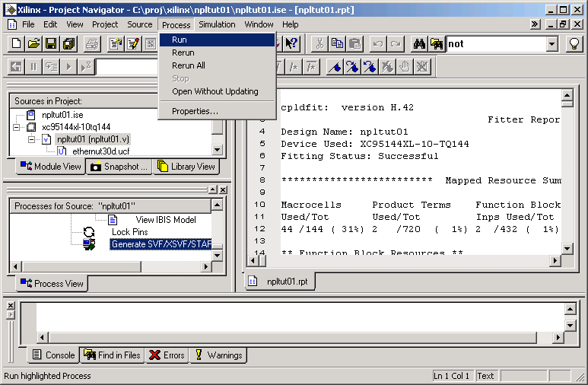Viewport: 588px width, 385px height.
Task: Select npltut01.ise in Sources tree
Action: pyautogui.click(x=62, y=115)
